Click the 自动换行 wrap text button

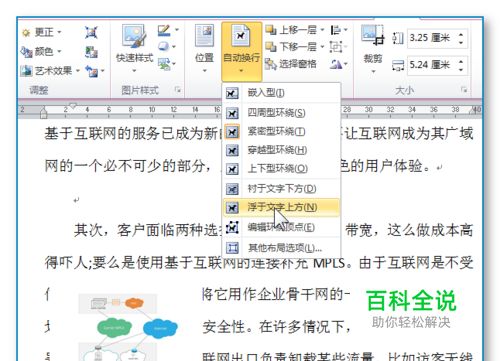(x=241, y=51)
